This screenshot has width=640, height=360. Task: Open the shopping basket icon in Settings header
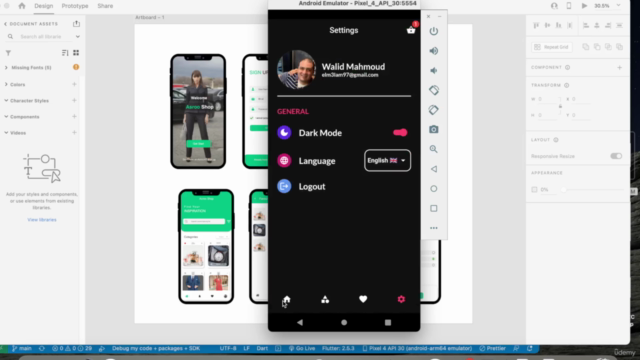pos(411,30)
